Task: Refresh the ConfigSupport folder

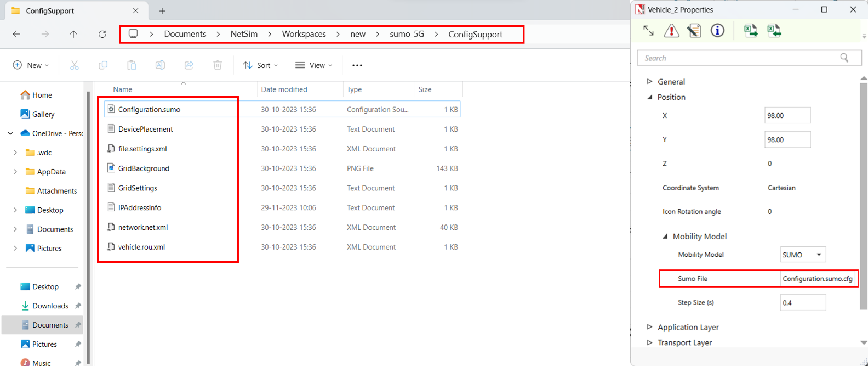Action: (102, 34)
